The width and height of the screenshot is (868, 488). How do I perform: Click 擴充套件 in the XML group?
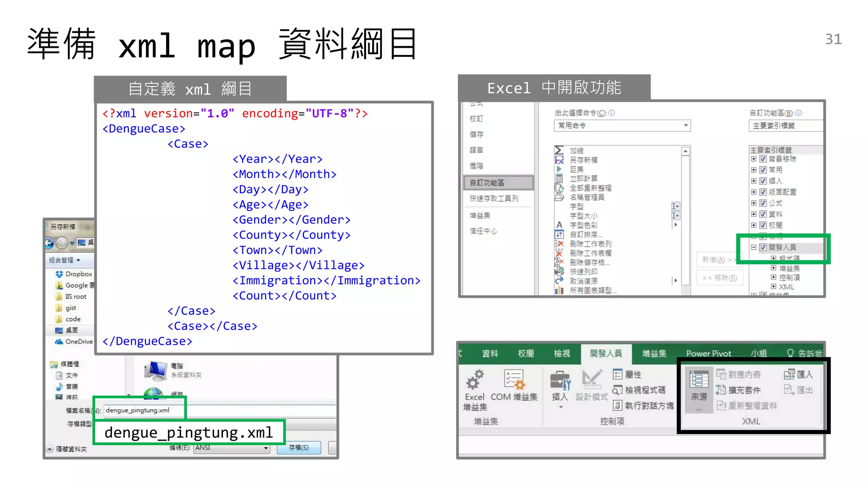[738, 390]
